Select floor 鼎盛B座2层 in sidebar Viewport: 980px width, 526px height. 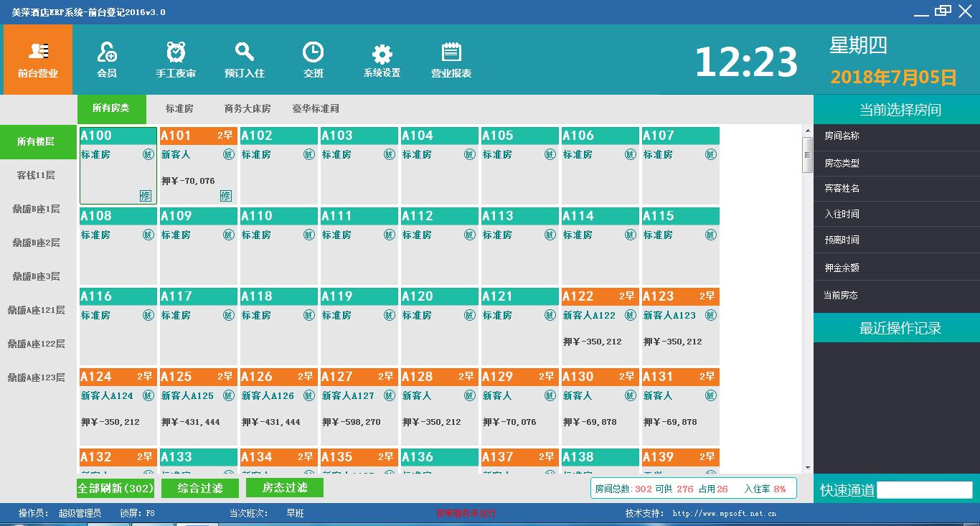[x=36, y=243]
